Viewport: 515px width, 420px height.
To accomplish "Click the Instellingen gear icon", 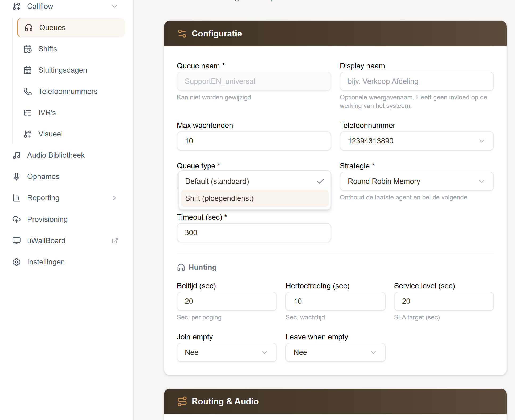I will [17, 262].
